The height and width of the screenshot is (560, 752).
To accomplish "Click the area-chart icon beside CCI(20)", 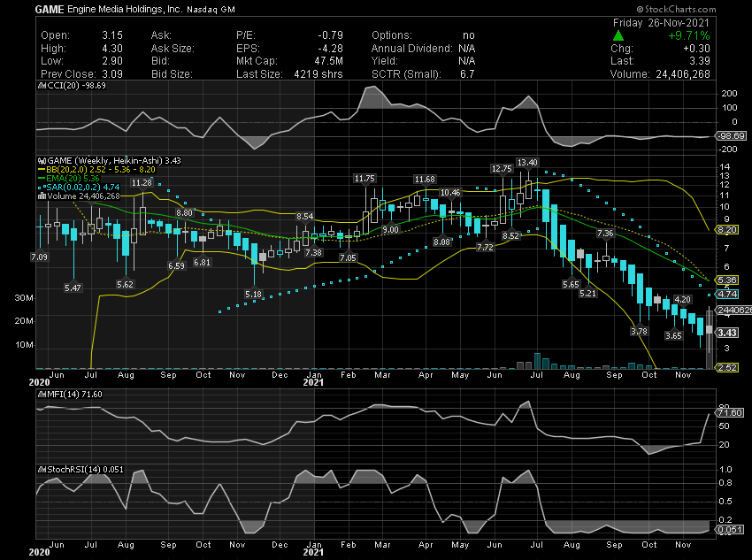I will click(x=42, y=86).
